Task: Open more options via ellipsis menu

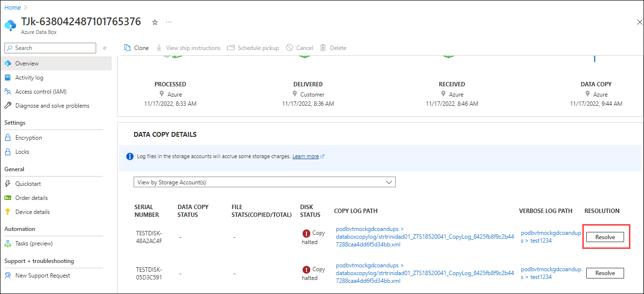Action: 169,22
